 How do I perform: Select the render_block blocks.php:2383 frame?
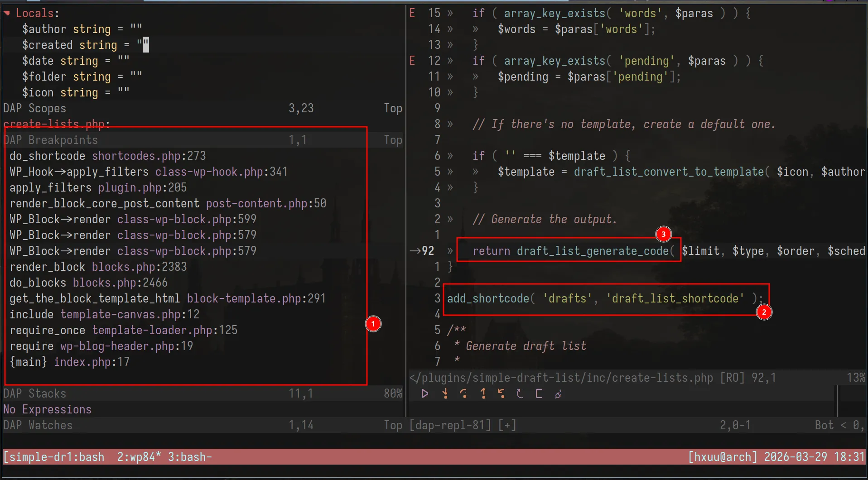click(x=98, y=267)
